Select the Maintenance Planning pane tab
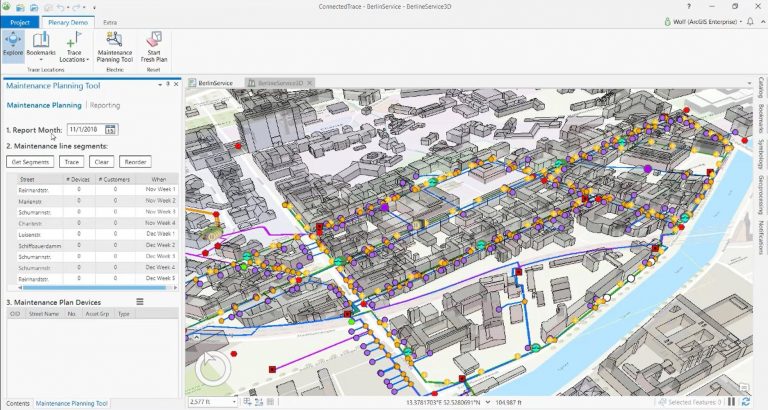The width and height of the screenshot is (768, 410). [x=72, y=404]
